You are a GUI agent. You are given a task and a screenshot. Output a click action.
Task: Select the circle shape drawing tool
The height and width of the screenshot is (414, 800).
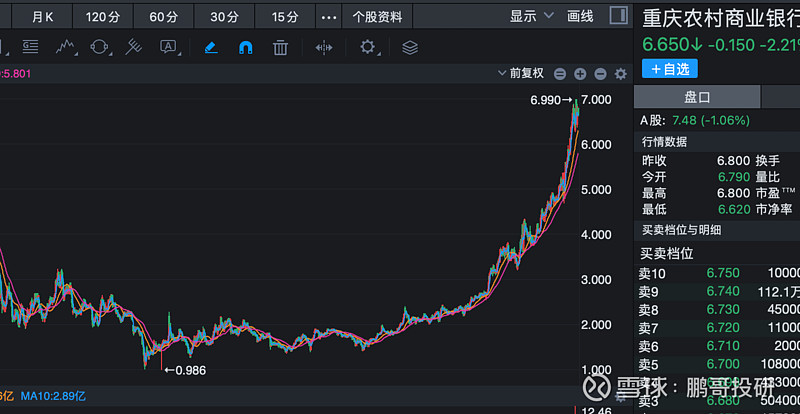coord(99,47)
